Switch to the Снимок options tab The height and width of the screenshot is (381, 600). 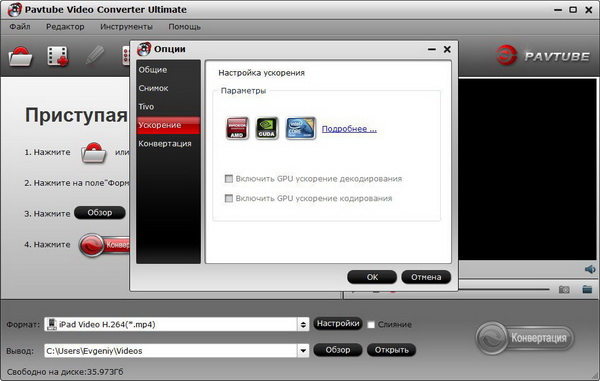point(168,88)
